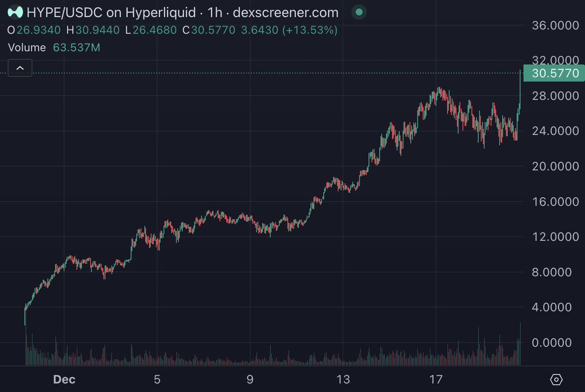Click the date label 5 on time axis
The width and height of the screenshot is (585, 392).
tap(156, 379)
